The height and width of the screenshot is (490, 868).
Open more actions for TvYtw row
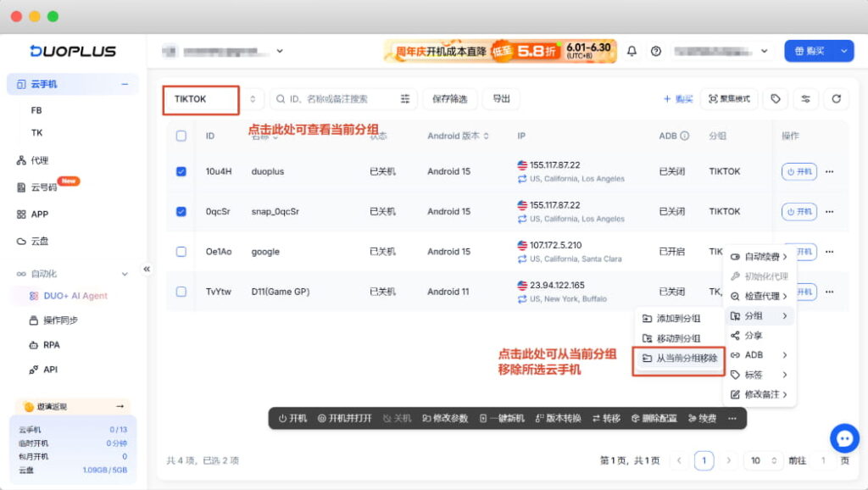829,292
